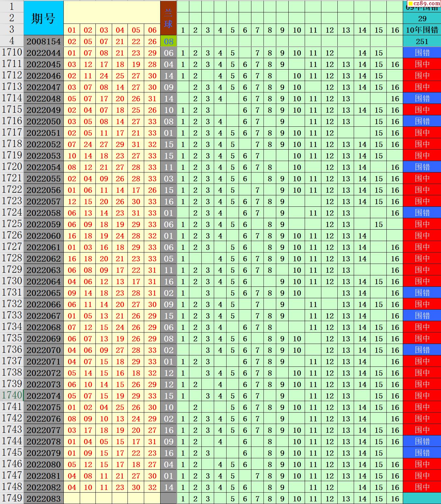This screenshot has height=504, width=441.
Task: Select row header 1740
Action: (x=12, y=395)
